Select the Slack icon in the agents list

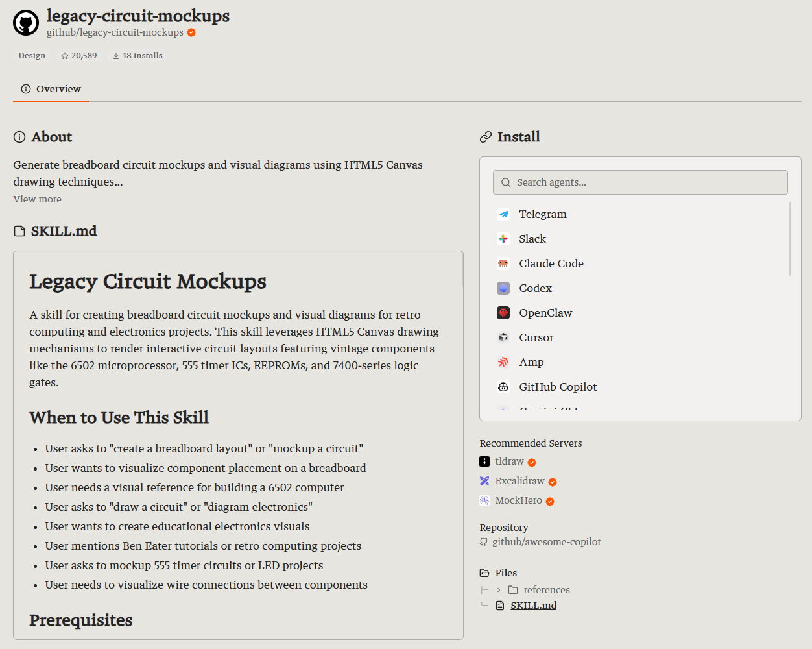click(x=503, y=239)
